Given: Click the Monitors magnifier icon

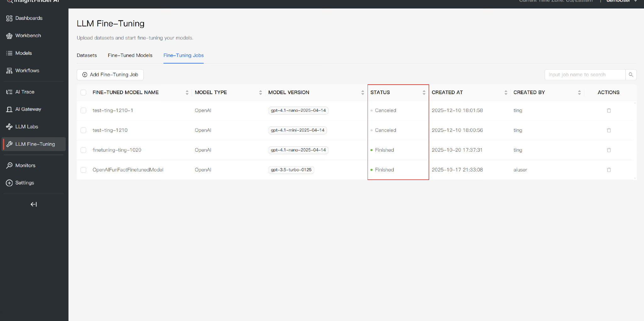Looking at the screenshot, I should (x=9, y=166).
